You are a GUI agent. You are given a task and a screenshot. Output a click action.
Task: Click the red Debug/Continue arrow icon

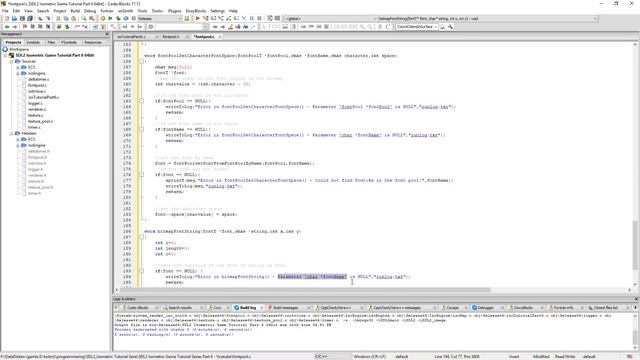198,19
